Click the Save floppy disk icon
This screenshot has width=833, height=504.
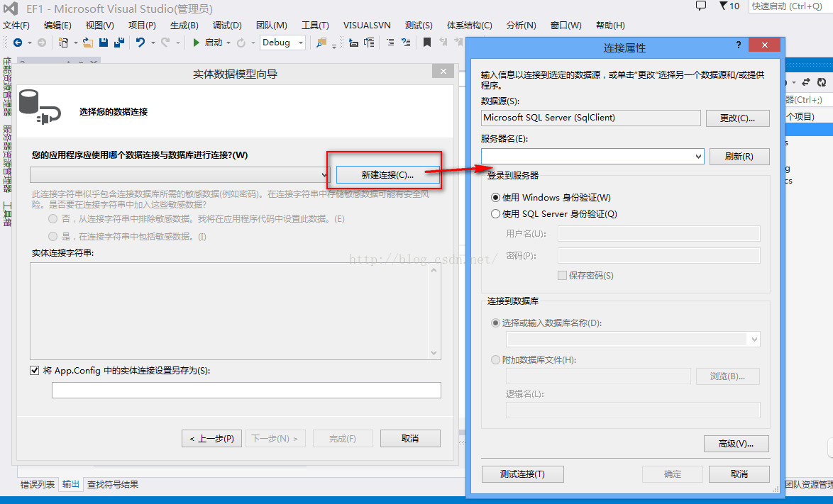pyautogui.click(x=104, y=43)
